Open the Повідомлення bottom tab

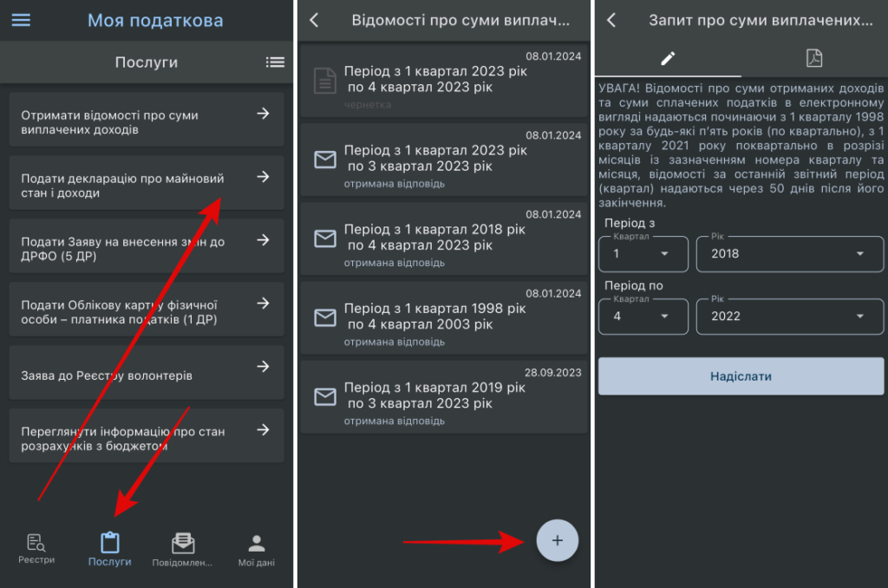(x=182, y=549)
